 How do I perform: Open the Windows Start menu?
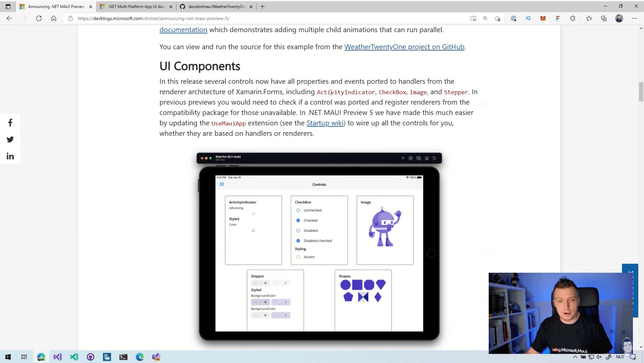click(x=8, y=357)
